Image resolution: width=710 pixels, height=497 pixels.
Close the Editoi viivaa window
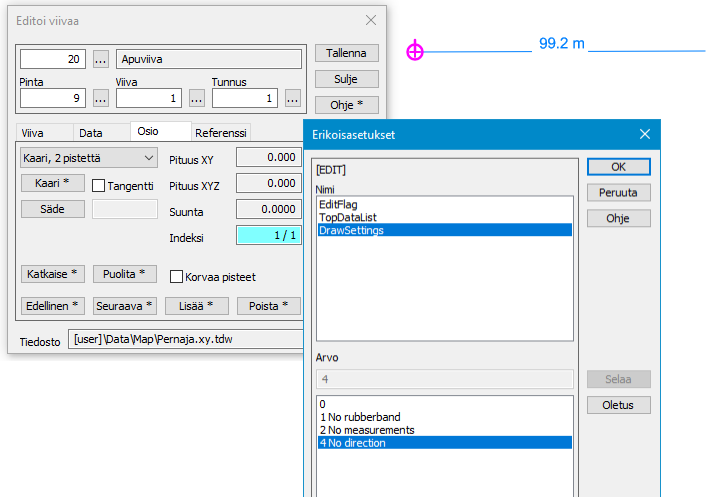[x=371, y=20]
